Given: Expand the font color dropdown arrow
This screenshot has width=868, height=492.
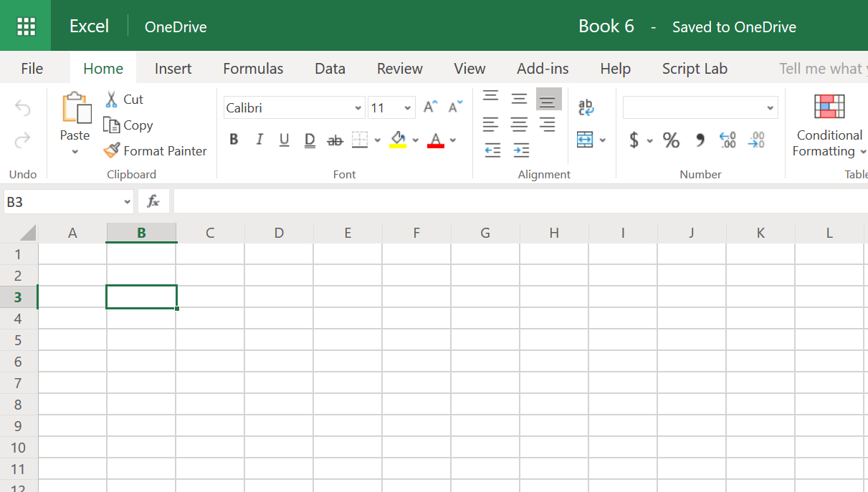Looking at the screenshot, I should pyautogui.click(x=453, y=140).
